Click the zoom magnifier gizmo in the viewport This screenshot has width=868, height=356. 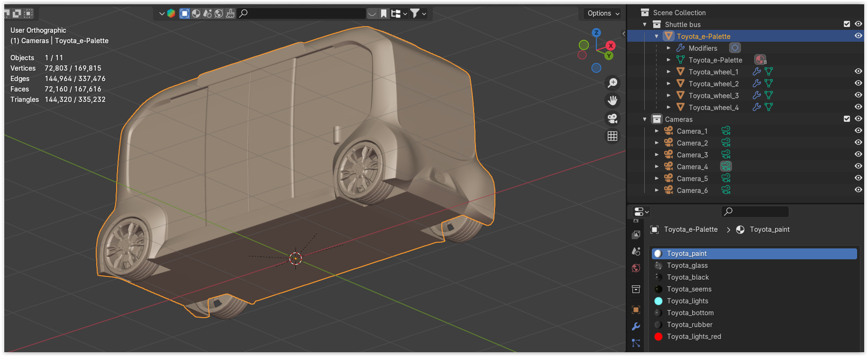point(612,83)
